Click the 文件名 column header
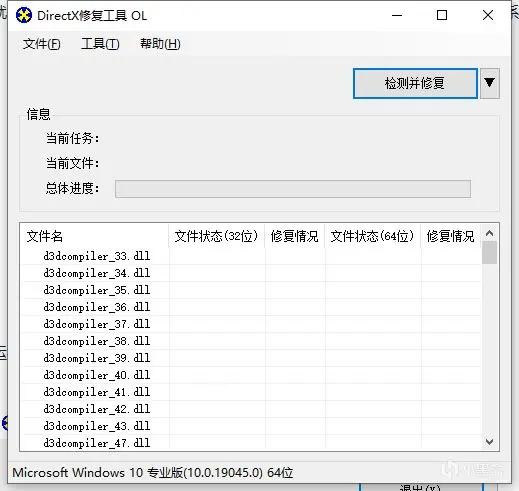Screen dimensions: 519x491 [94, 236]
